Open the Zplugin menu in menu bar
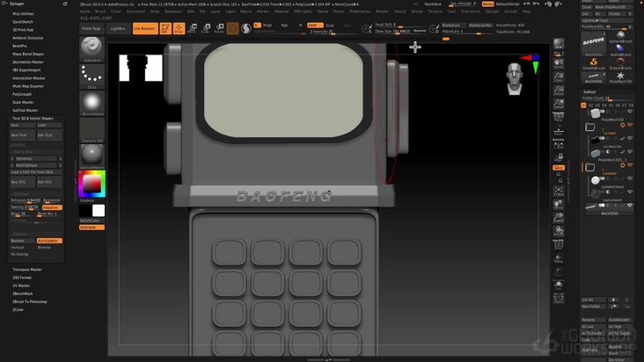Screen dimensions: 644x362 pos(492,11)
